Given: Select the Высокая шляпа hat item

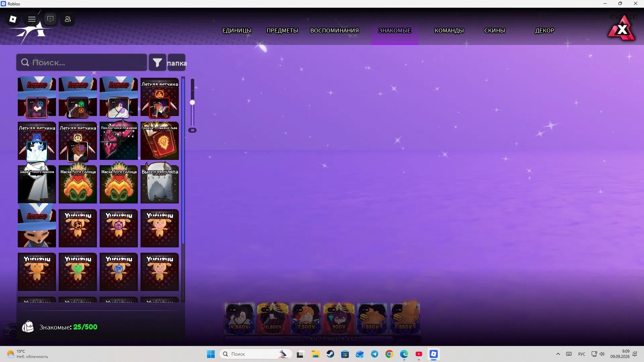Looking at the screenshot, I should coord(160,184).
